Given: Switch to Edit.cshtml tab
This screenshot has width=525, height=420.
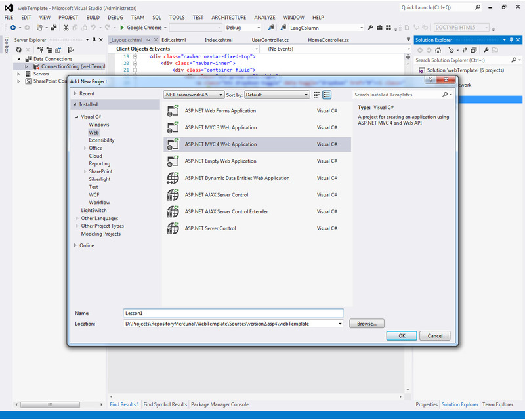Looking at the screenshot, I should click(x=173, y=40).
